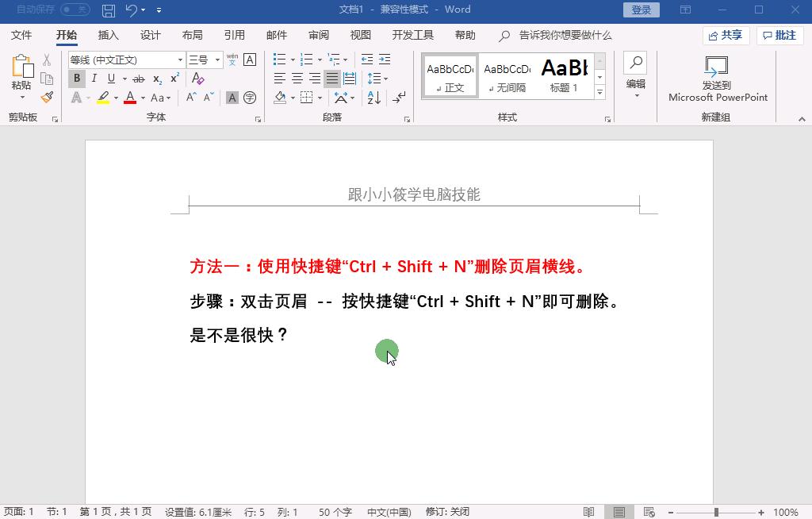Expand the highlight color options
812x519 pixels.
click(116, 98)
